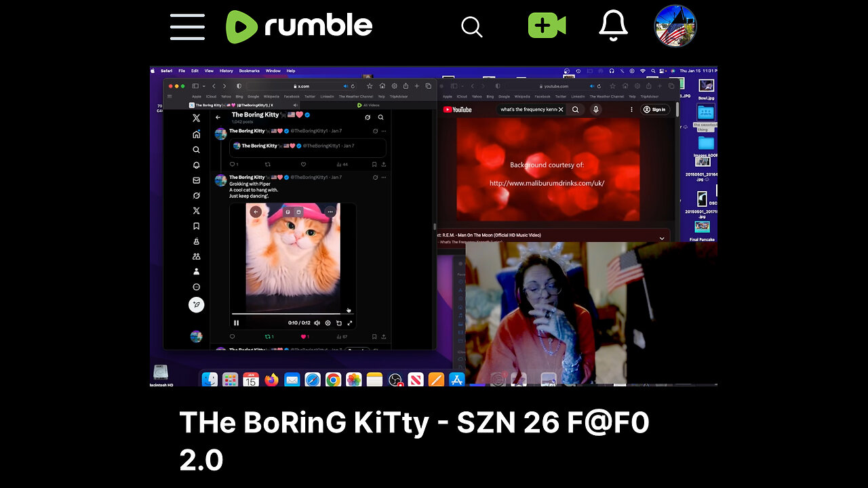
Task: Open Firefox from the Dock
Action: click(x=271, y=380)
